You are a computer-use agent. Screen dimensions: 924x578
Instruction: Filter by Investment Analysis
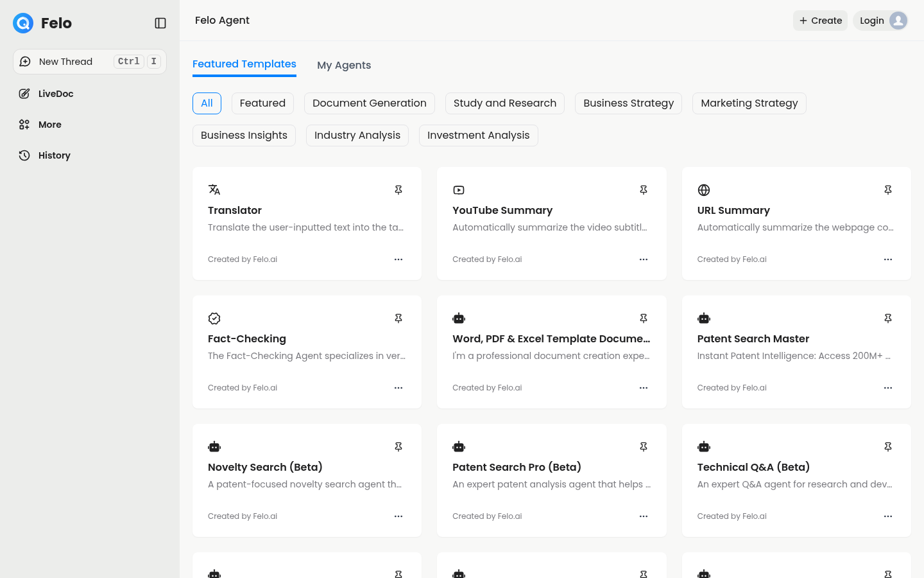479,136
